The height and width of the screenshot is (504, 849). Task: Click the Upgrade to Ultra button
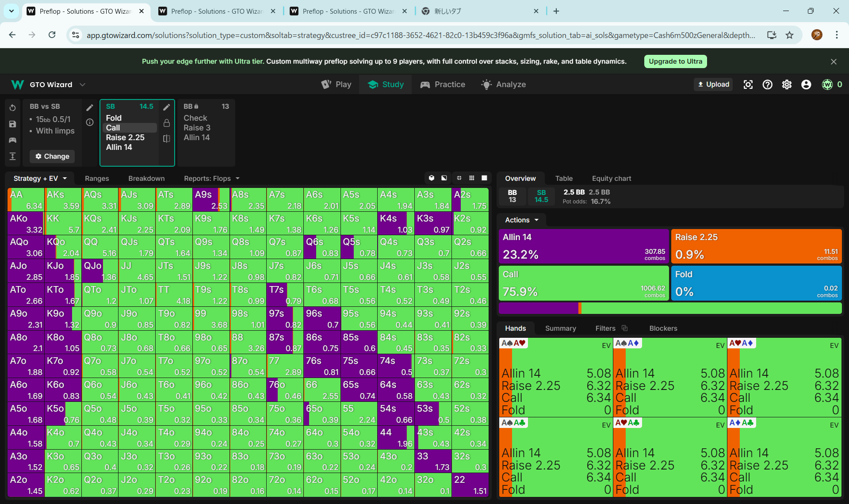(675, 61)
